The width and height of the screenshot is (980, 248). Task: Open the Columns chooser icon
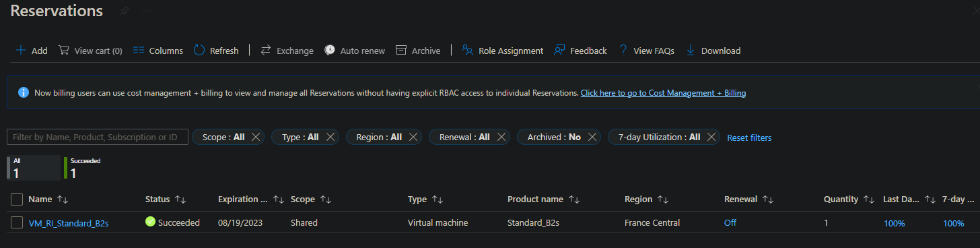[x=139, y=51]
